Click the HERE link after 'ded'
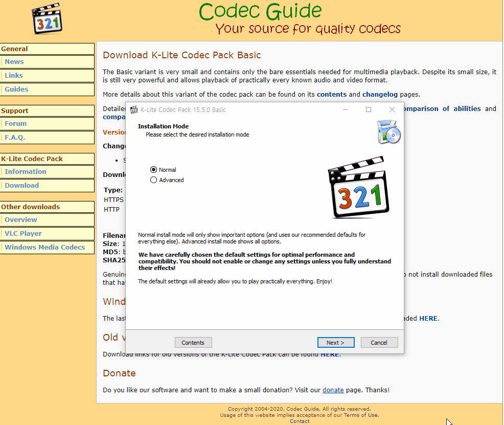 pyautogui.click(x=428, y=318)
